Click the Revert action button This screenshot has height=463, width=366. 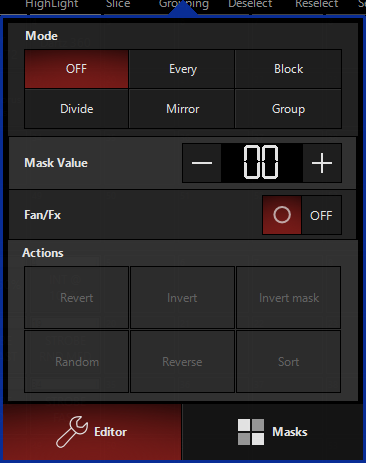click(x=76, y=297)
